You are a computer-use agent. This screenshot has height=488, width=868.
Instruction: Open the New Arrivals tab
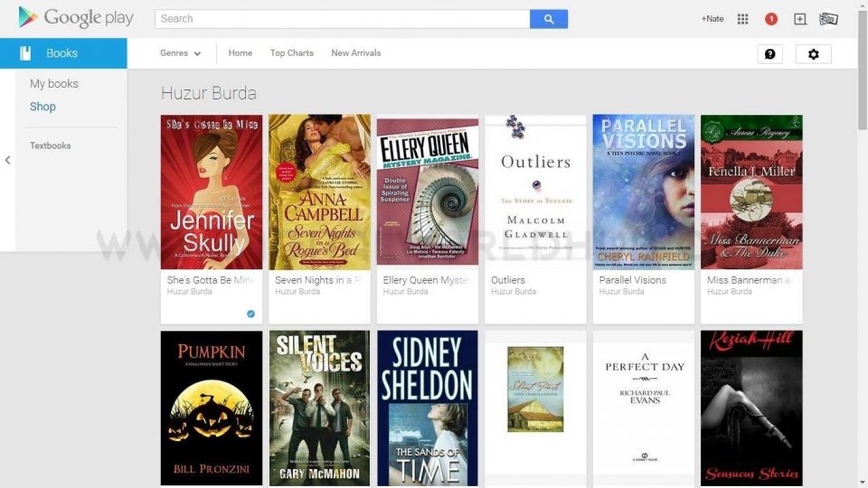355,53
